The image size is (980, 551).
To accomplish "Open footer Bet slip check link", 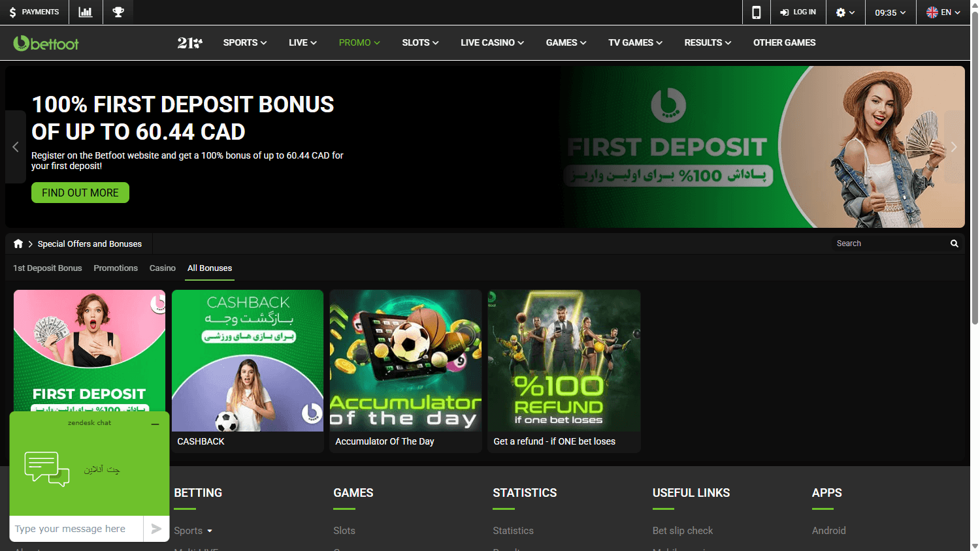I will [683, 531].
